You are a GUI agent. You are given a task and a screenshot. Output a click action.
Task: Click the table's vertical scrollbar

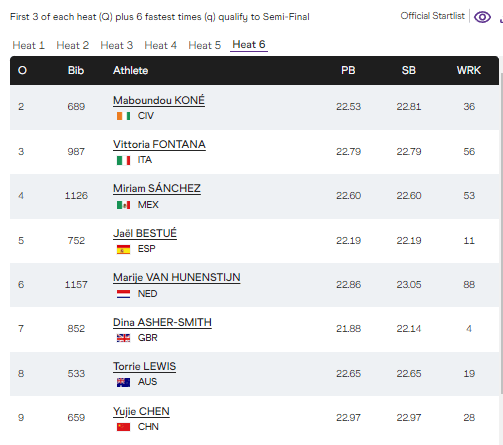501,233
